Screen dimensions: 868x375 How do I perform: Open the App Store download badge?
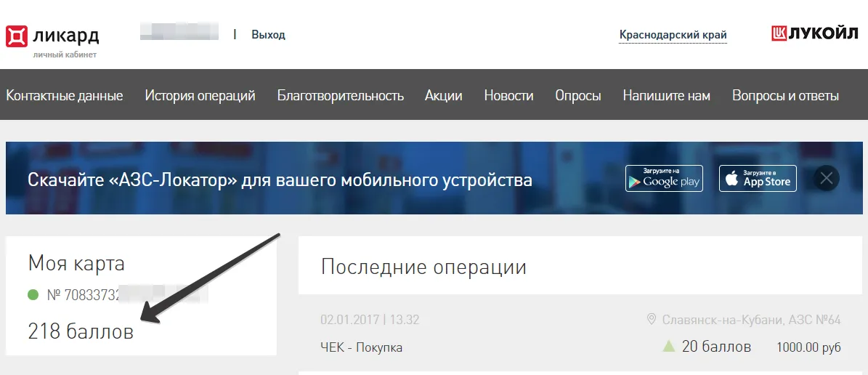click(x=758, y=178)
